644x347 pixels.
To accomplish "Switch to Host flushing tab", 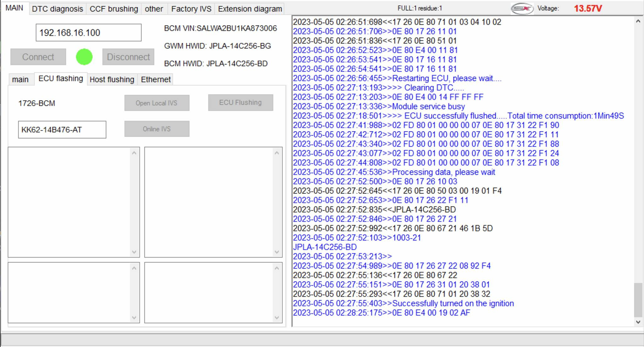I will [x=112, y=79].
